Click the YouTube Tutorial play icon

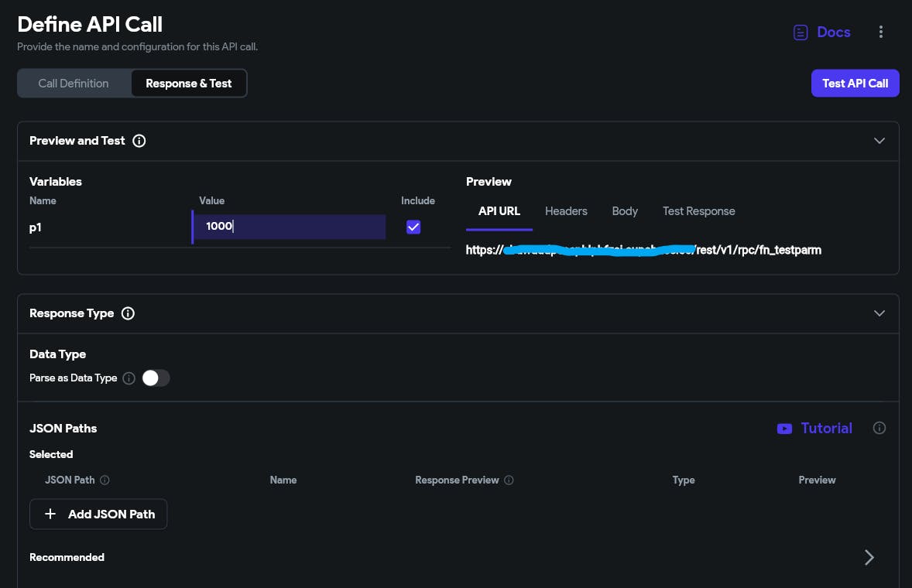tap(784, 429)
